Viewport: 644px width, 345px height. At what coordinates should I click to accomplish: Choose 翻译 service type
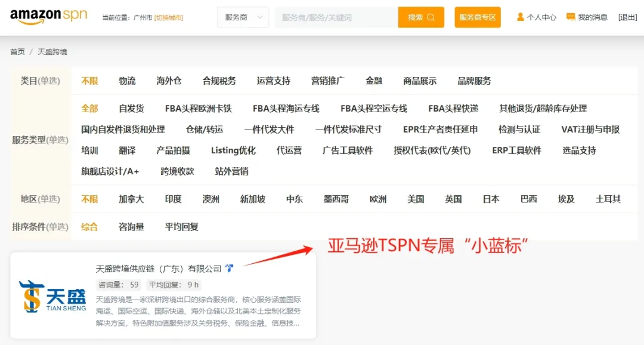point(128,150)
